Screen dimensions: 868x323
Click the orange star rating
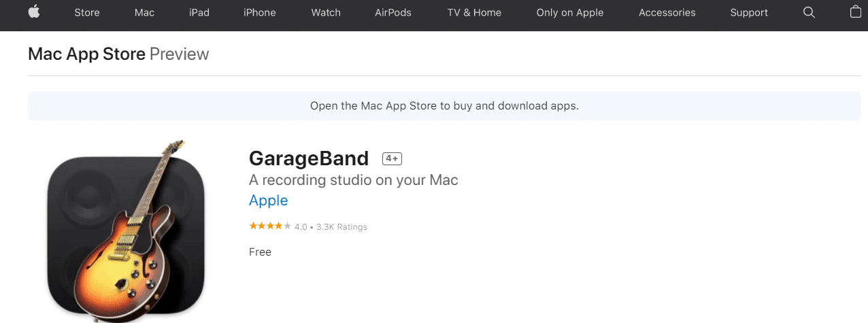coord(270,226)
